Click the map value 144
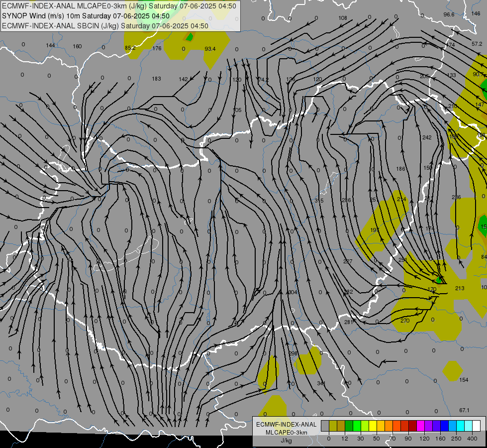 [x=50, y=45]
